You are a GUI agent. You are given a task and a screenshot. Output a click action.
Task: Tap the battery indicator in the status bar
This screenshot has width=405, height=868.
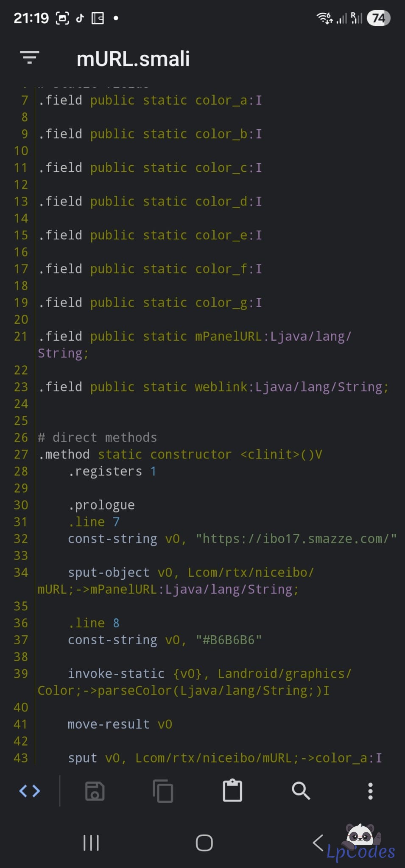[378, 18]
